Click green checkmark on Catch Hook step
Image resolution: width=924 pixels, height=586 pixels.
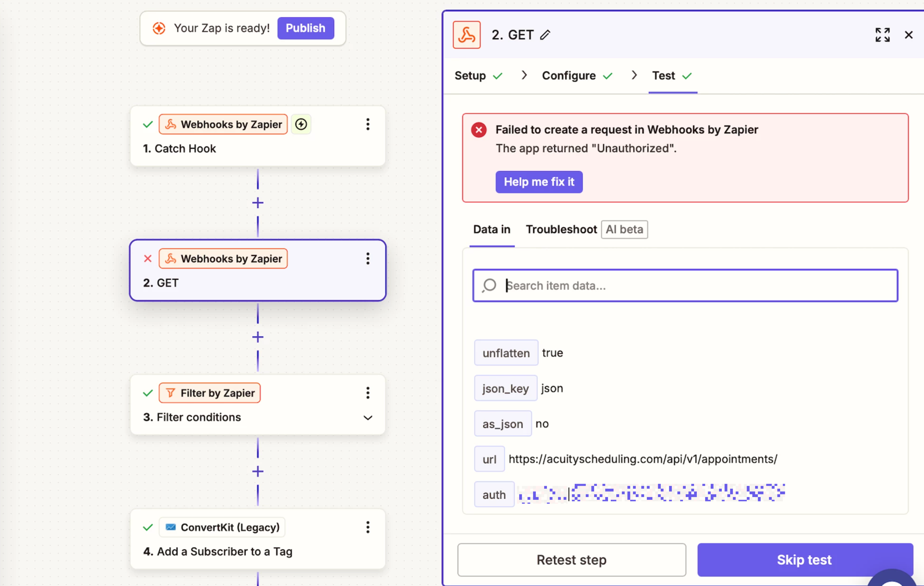coord(148,124)
